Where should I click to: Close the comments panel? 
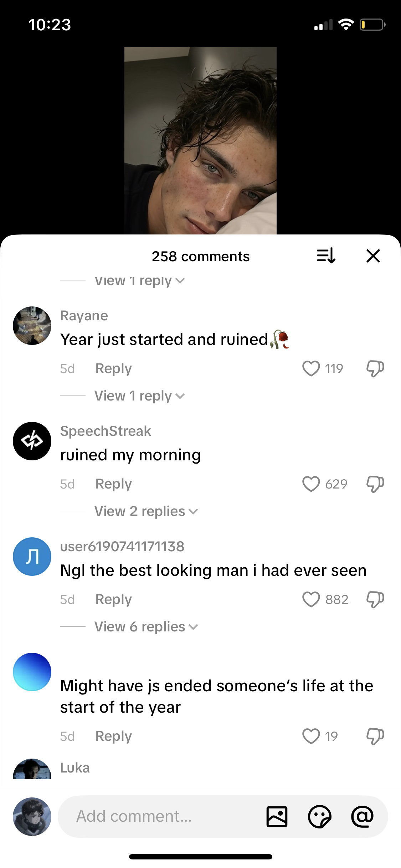373,256
